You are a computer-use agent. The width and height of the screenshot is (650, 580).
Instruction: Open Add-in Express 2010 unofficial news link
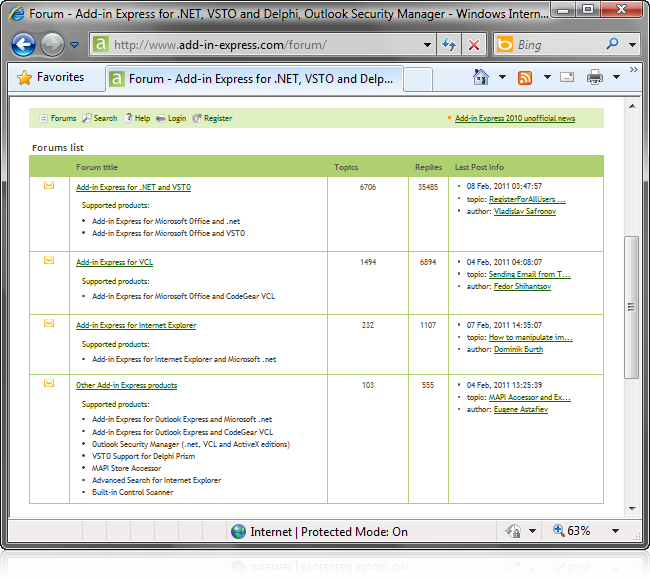tap(515, 119)
